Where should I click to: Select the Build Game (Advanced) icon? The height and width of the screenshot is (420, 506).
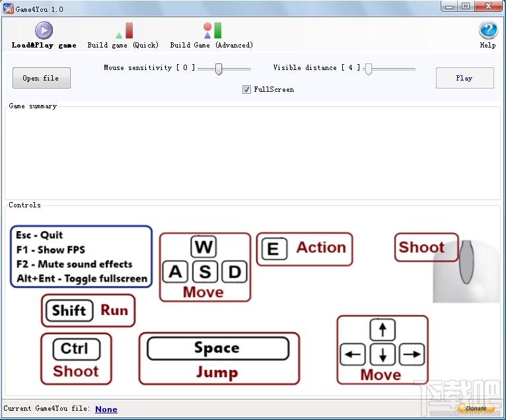click(212, 30)
